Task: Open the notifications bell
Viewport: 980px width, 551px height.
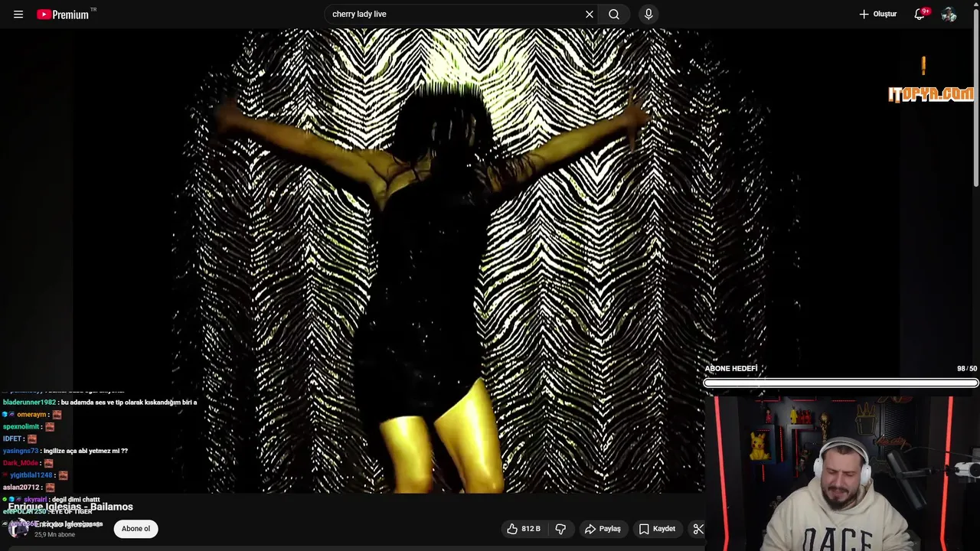Action: pyautogui.click(x=920, y=14)
